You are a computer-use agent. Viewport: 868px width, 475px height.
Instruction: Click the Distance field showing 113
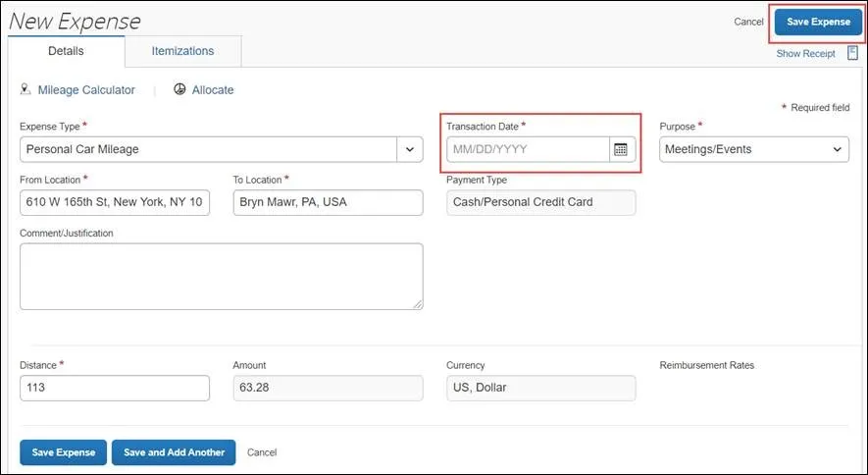point(115,388)
